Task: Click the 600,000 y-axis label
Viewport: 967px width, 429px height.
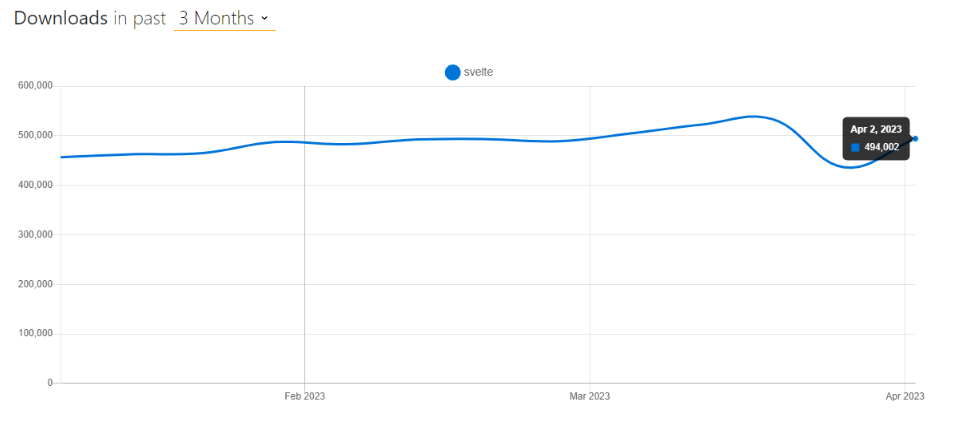Action: (35, 86)
